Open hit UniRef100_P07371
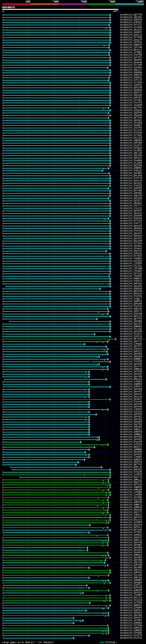This screenshot has width=146, height=644. click(x=131, y=25)
